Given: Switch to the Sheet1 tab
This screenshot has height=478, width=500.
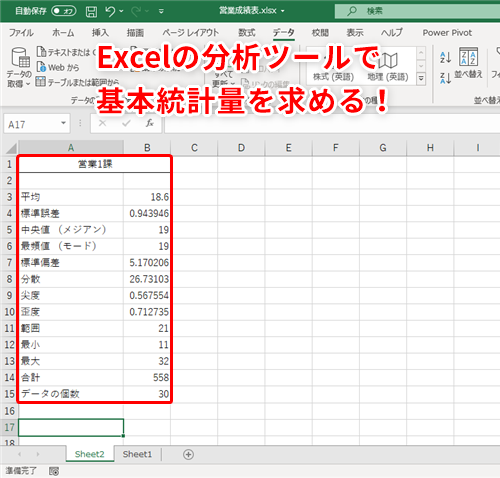Looking at the screenshot, I should pos(137,454).
